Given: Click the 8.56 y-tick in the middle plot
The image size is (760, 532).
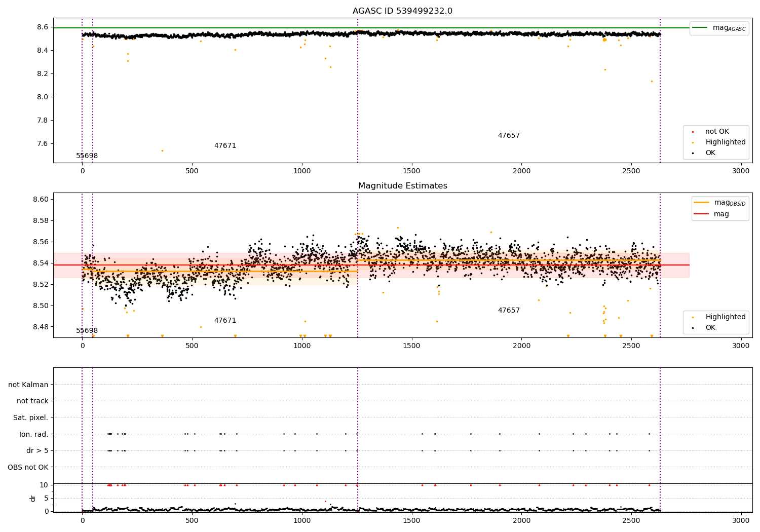Looking at the screenshot, I should pyautogui.click(x=41, y=242).
